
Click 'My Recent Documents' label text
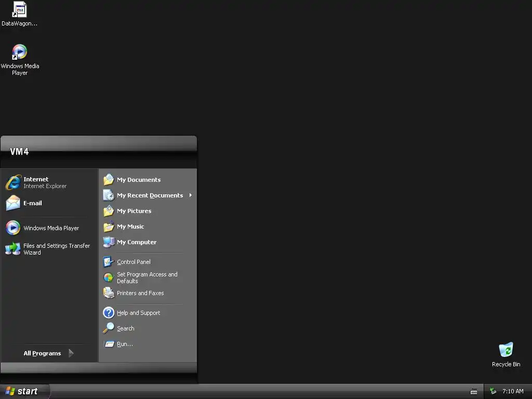coord(150,195)
